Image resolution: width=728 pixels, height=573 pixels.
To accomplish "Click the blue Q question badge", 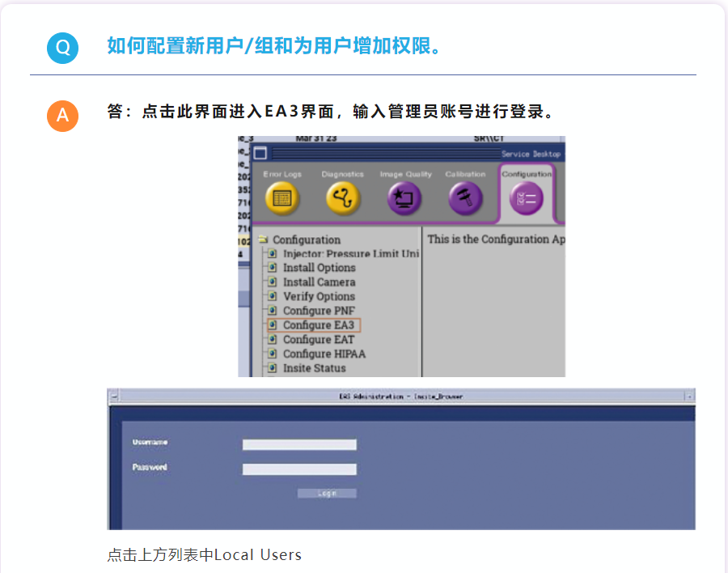I will [x=62, y=48].
